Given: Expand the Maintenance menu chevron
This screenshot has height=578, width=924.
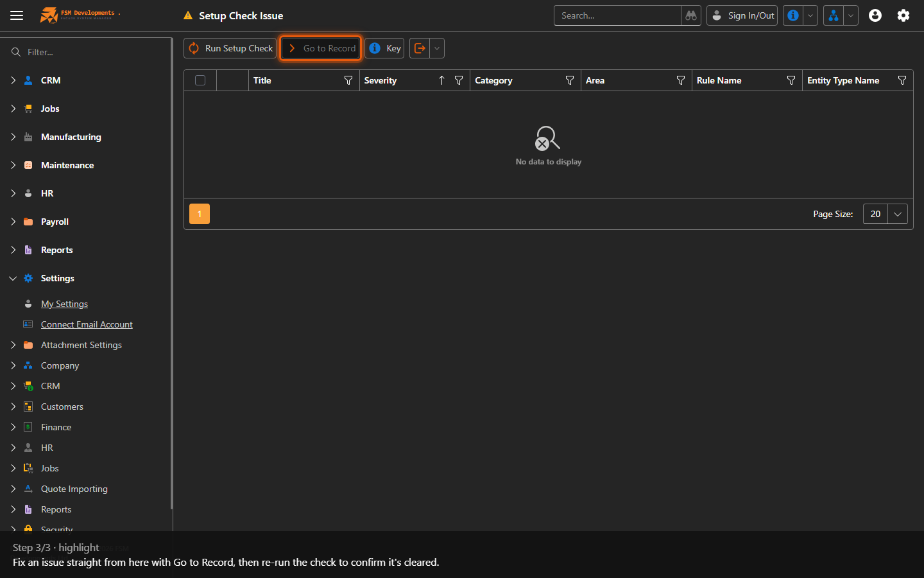Looking at the screenshot, I should pos(13,165).
